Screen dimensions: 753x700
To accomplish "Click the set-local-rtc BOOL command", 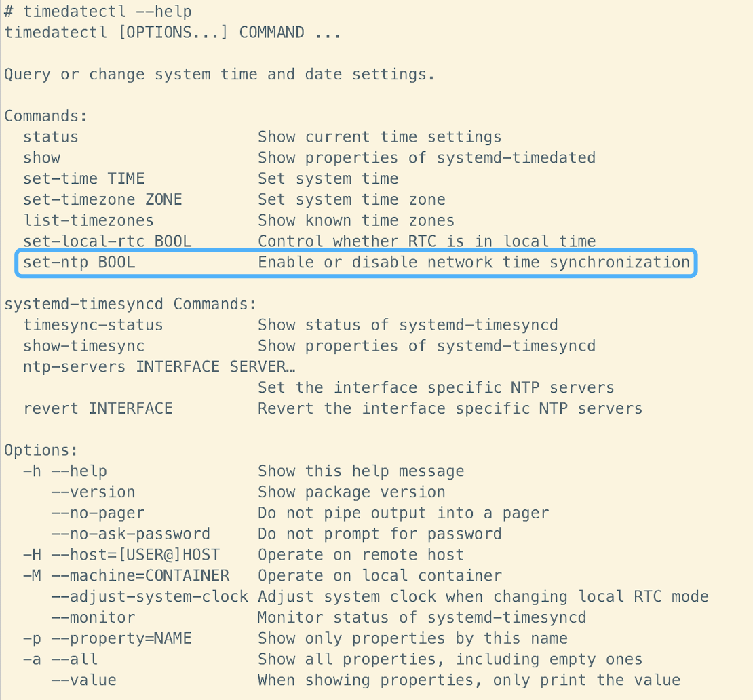I will (x=107, y=241).
